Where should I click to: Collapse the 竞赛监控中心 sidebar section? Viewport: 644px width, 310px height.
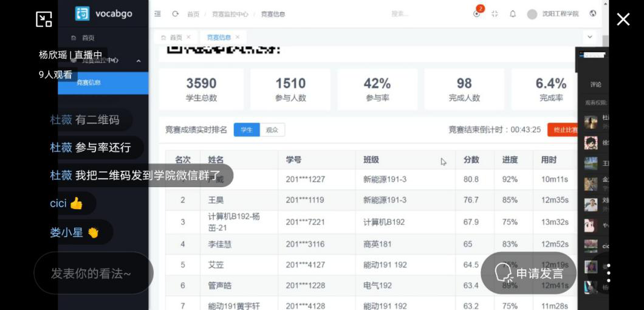pyautogui.click(x=139, y=61)
